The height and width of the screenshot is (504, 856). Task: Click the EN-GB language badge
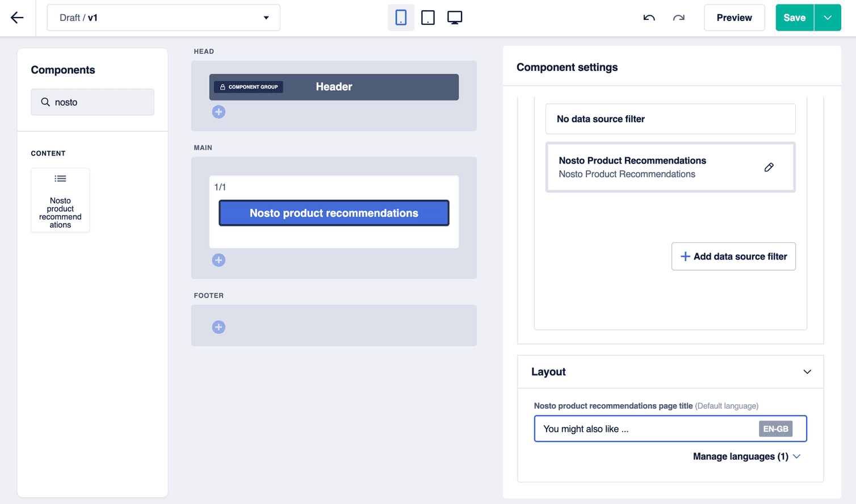point(775,429)
